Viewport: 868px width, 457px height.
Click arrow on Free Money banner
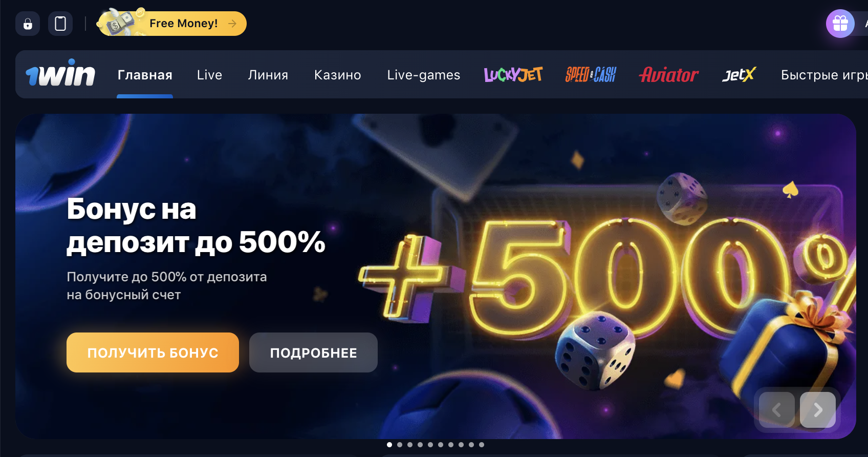[232, 24]
